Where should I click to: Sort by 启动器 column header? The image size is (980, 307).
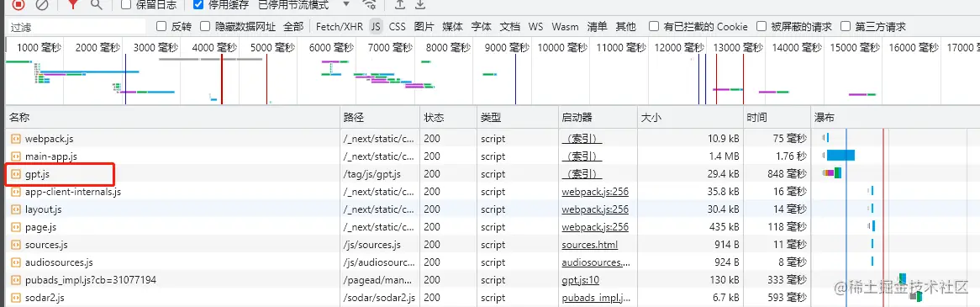click(598, 118)
